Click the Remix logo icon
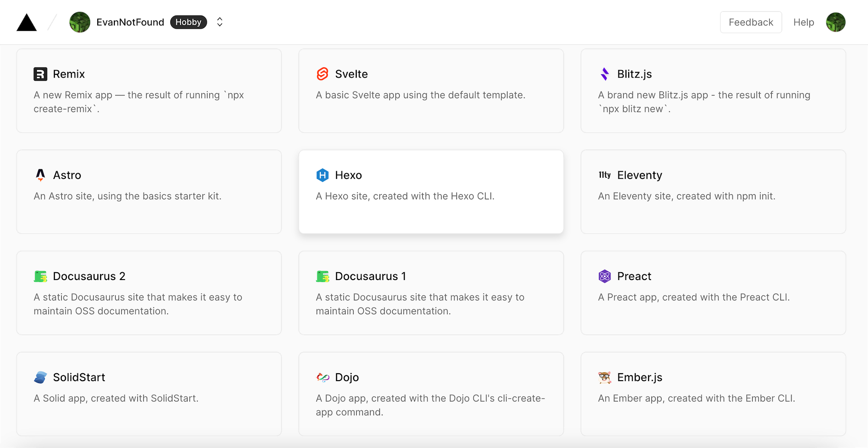 coord(41,74)
